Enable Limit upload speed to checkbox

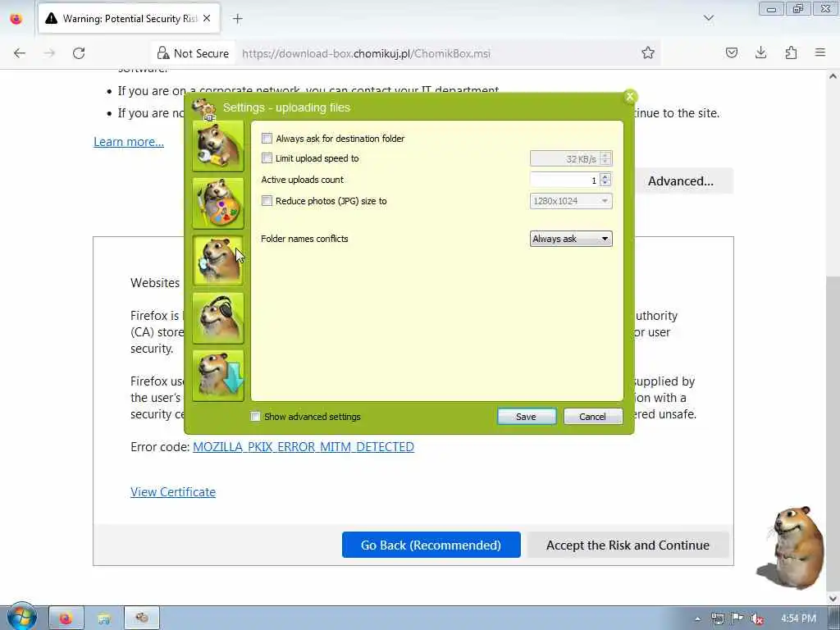pyautogui.click(x=267, y=158)
